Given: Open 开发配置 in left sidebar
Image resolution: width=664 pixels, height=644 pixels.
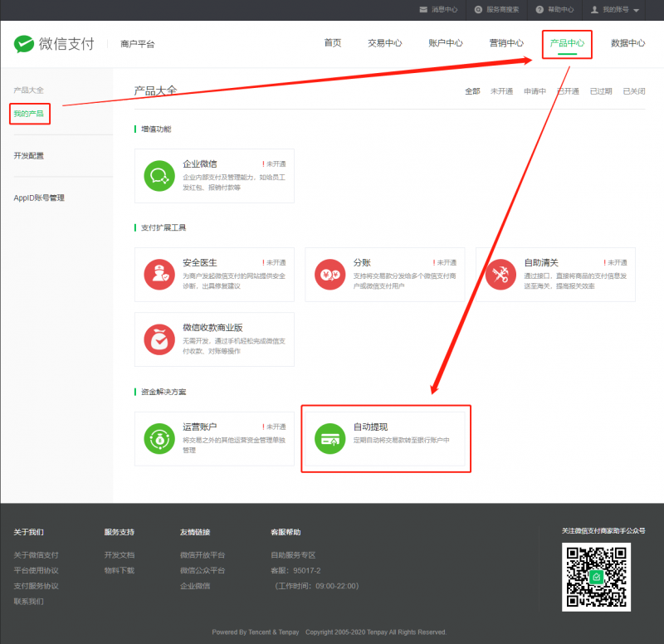Looking at the screenshot, I should point(28,155).
